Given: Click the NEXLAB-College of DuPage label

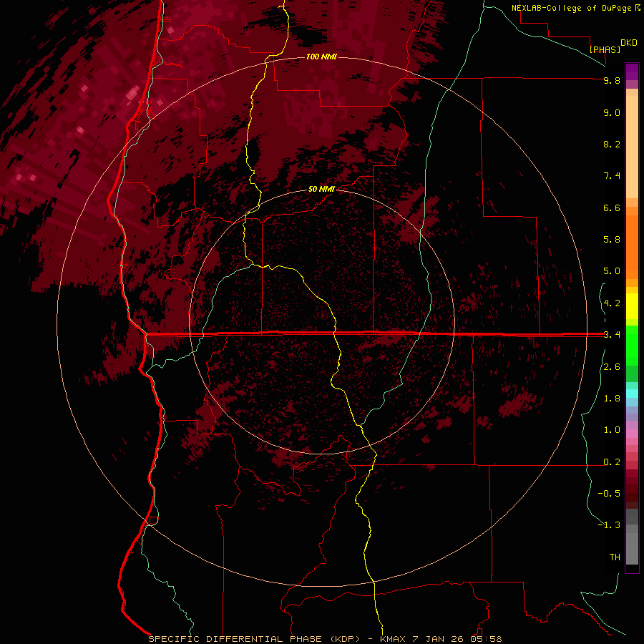Looking at the screenshot, I should pyautogui.click(x=571, y=8).
